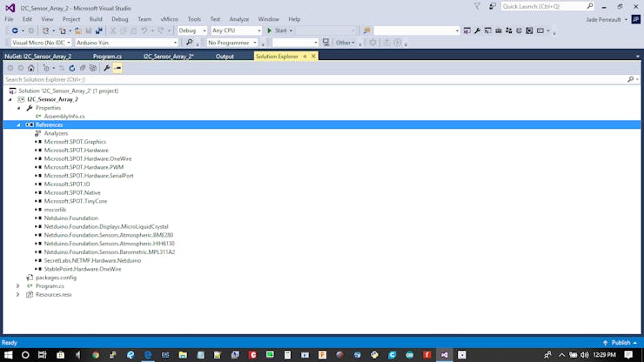Click the serial monitor icon on Visual Micro toolbar
This screenshot has width=644, height=362.
[325, 43]
